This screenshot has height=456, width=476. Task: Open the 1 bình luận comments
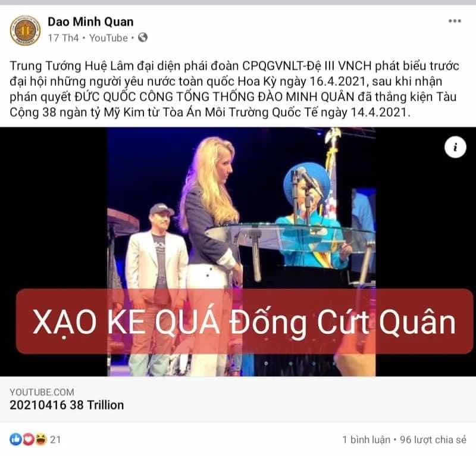pyautogui.click(x=367, y=439)
